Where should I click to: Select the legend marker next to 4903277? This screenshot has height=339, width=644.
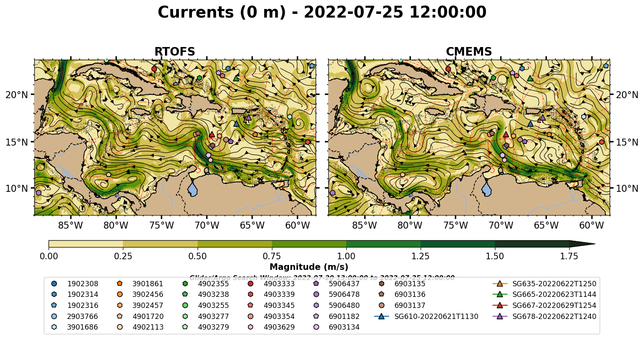(x=185, y=316)
